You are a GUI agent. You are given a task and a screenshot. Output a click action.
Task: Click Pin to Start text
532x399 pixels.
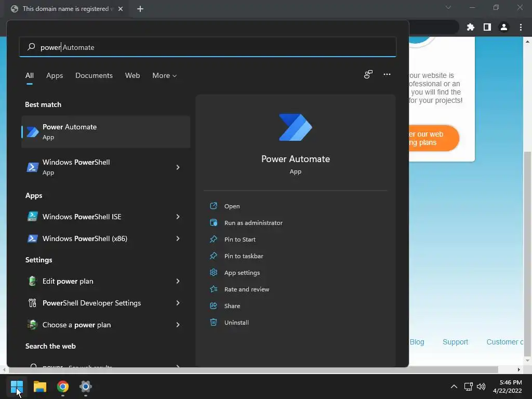tap(240, 239)
